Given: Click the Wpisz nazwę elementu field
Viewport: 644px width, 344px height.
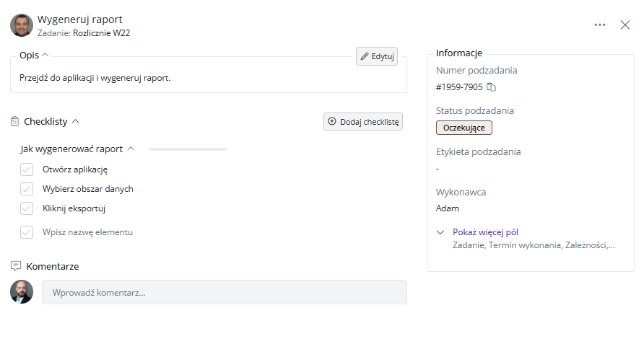Looking at the screenshot, I should coord(87,232).
